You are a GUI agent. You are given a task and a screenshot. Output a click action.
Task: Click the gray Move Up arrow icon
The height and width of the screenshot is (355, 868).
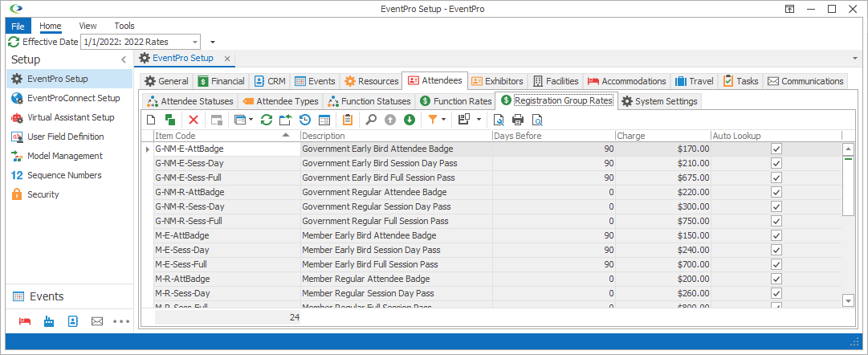390,119
